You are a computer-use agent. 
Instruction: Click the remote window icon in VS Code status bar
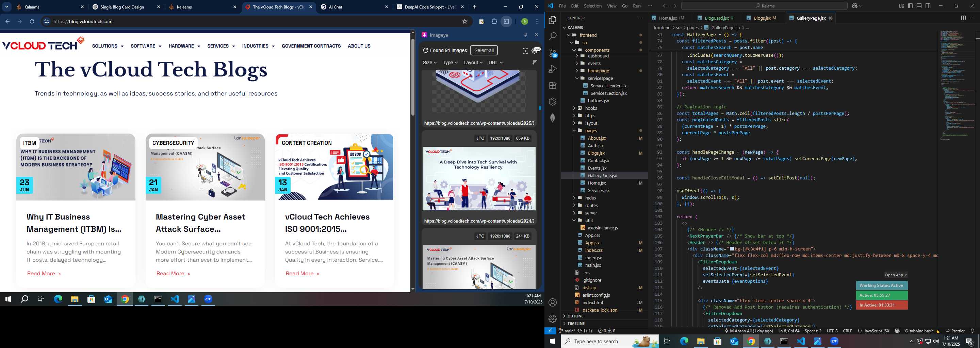[550, 331]
